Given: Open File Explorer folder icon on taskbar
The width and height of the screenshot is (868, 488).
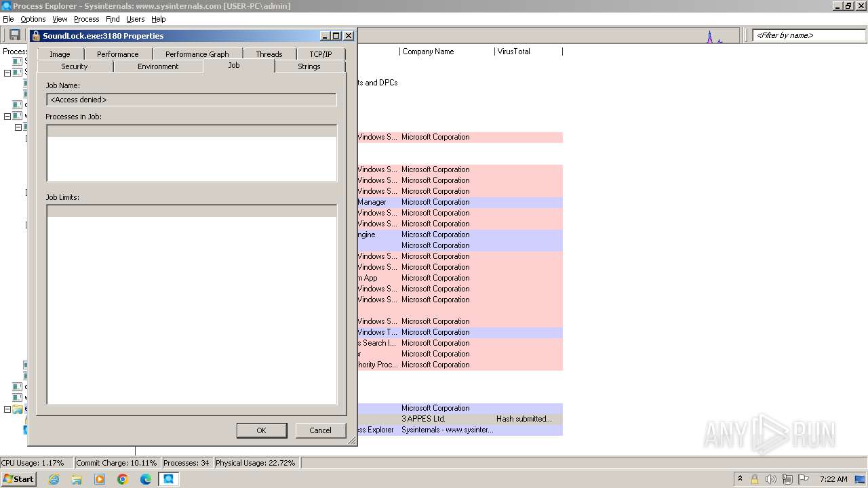Looking at the screenshot, I should click(77, 479).
